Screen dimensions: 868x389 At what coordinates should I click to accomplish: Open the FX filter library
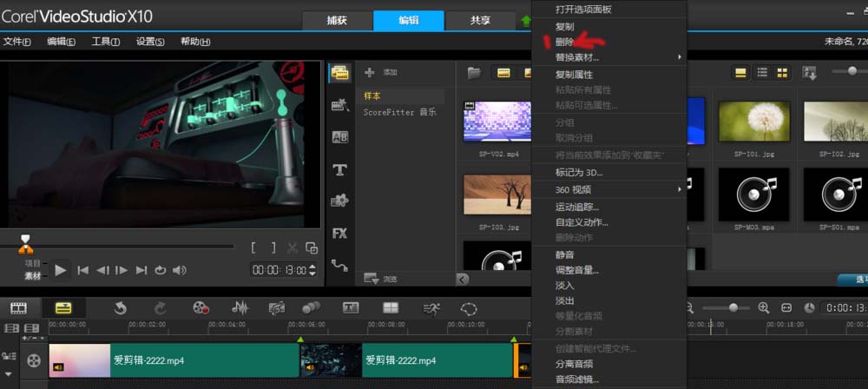click(340, 234)
